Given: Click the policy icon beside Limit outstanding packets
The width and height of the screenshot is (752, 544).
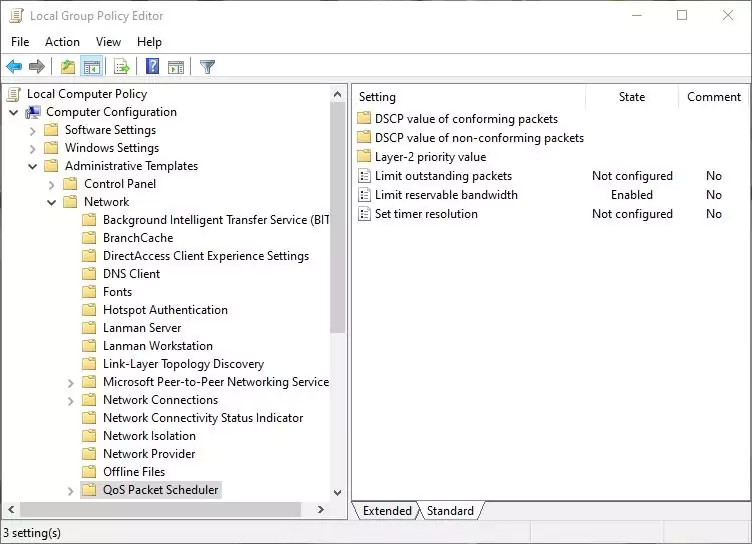Looking at the screenshot, I should 364,176.
